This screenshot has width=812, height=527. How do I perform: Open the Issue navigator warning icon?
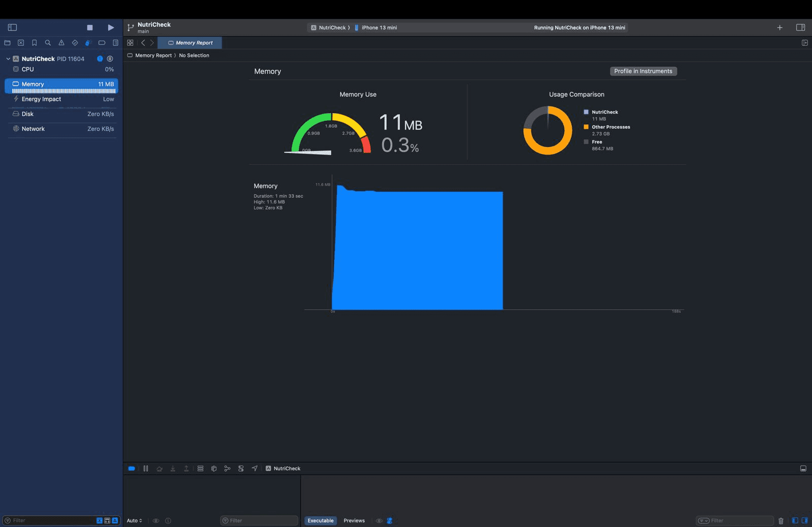(61, 43)
